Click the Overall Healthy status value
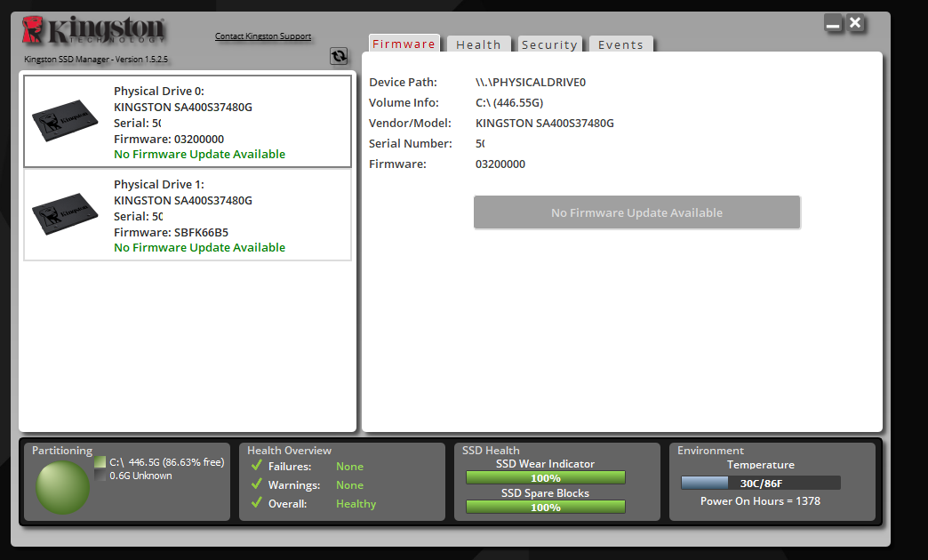This screenshot has width=928, height=560. coord(356,504)
